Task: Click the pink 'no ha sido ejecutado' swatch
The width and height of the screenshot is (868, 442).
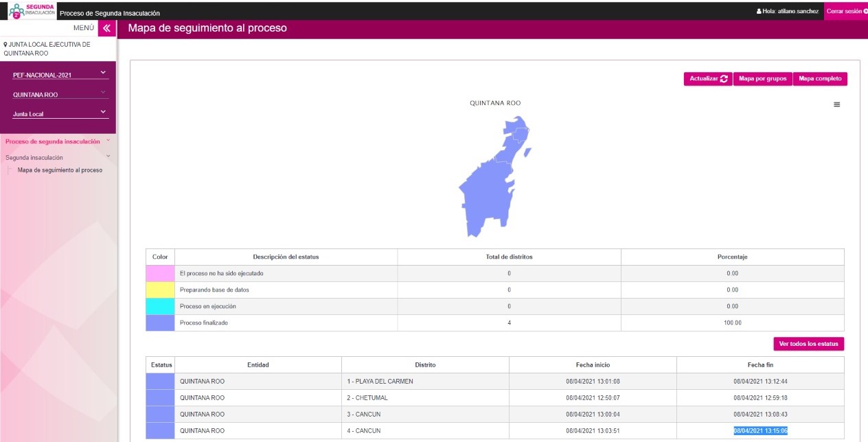Action: pos(160,273)
